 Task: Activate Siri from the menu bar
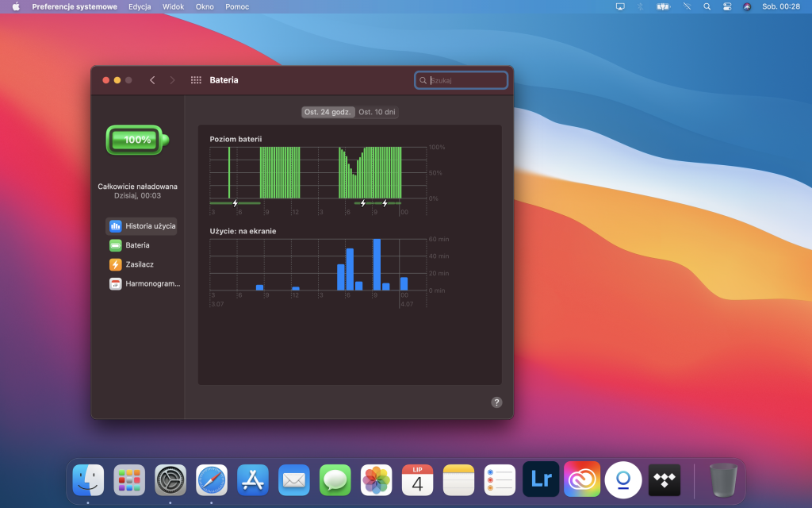(x=746, y=6)
